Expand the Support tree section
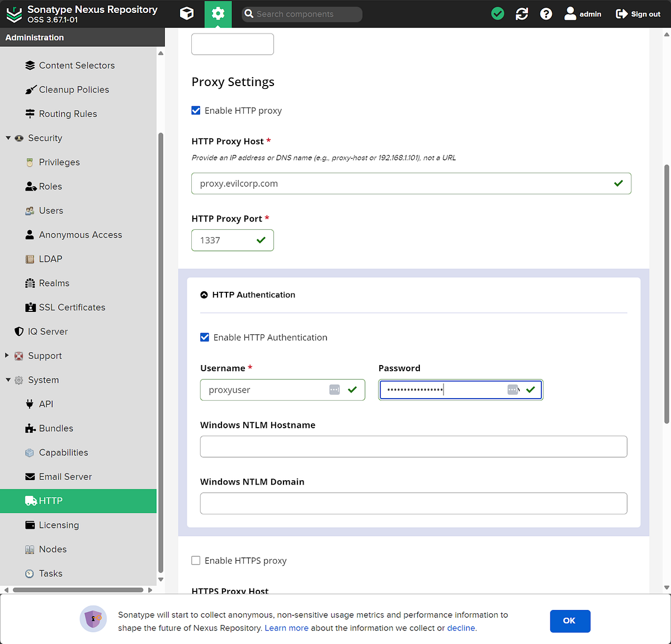Screen dimensions: 671x644 7,356
